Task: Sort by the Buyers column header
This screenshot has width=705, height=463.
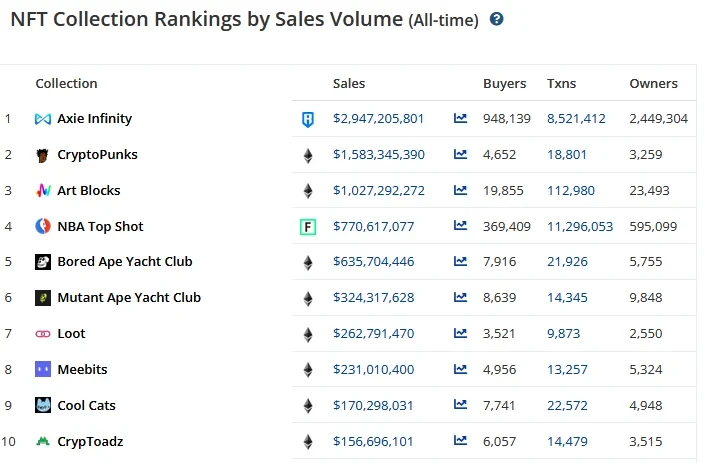Action: tap(504, 84)
